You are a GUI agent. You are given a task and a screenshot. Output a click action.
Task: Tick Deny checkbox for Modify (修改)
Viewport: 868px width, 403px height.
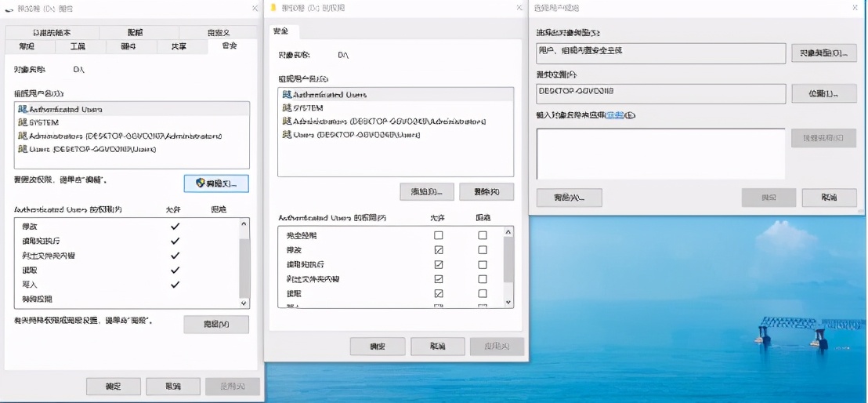coord(483,250)
